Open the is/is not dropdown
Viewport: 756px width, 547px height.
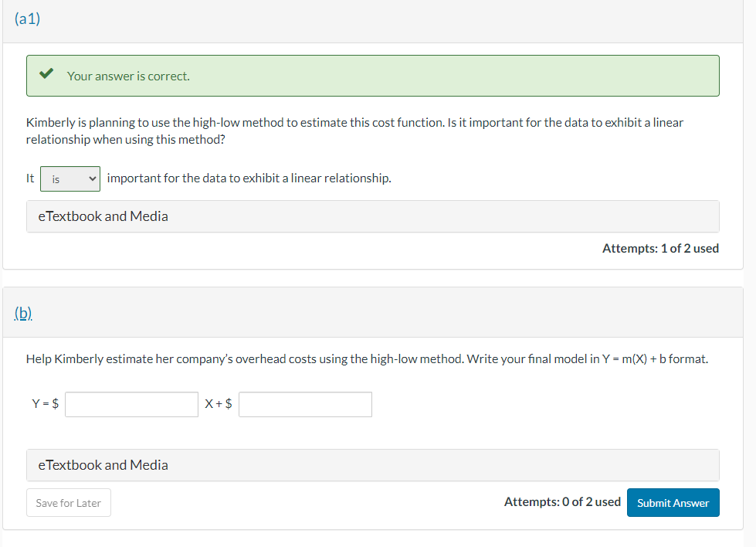(70, 179)
